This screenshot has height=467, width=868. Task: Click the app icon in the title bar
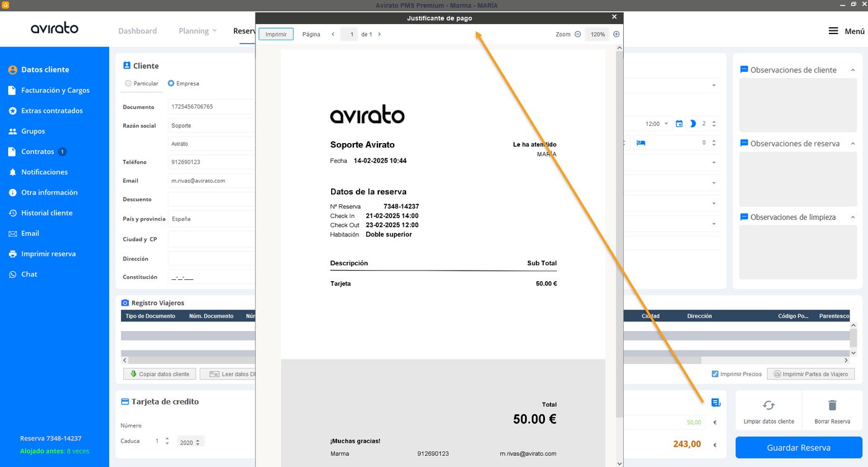[x=6, y=5]
